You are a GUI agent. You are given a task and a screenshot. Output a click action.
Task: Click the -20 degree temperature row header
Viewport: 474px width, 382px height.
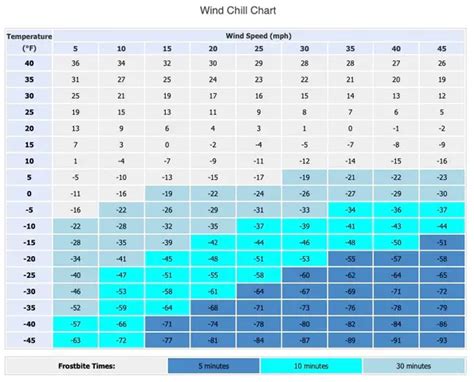[x=29, y=259]
